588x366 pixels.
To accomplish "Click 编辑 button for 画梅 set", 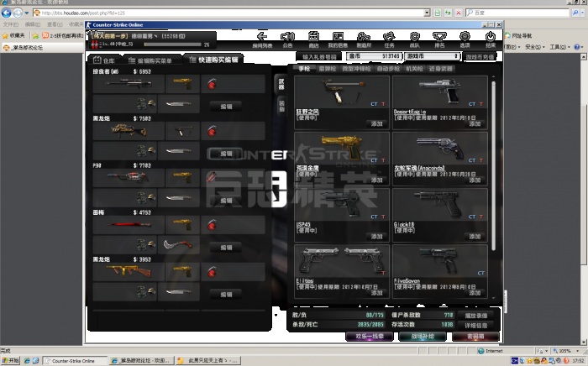I will (x=226, y=248).
